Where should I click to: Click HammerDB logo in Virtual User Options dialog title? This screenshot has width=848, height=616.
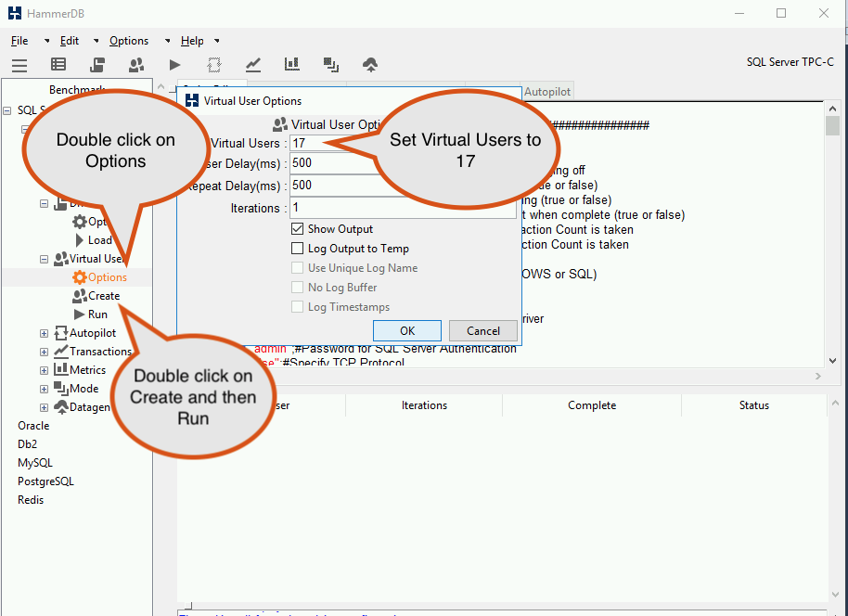tap(192, 100)
